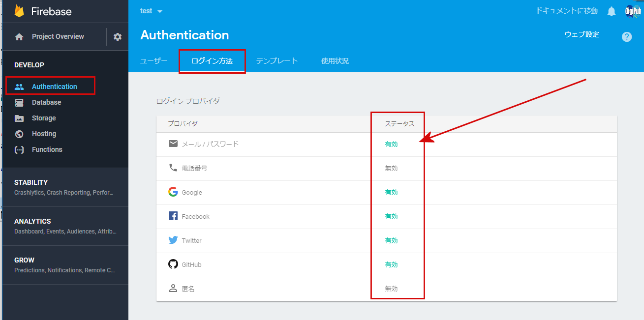The image size is (644, 320).
Task: Click the ログイン プロバイダ heading
Action: [x=188, y=101]
